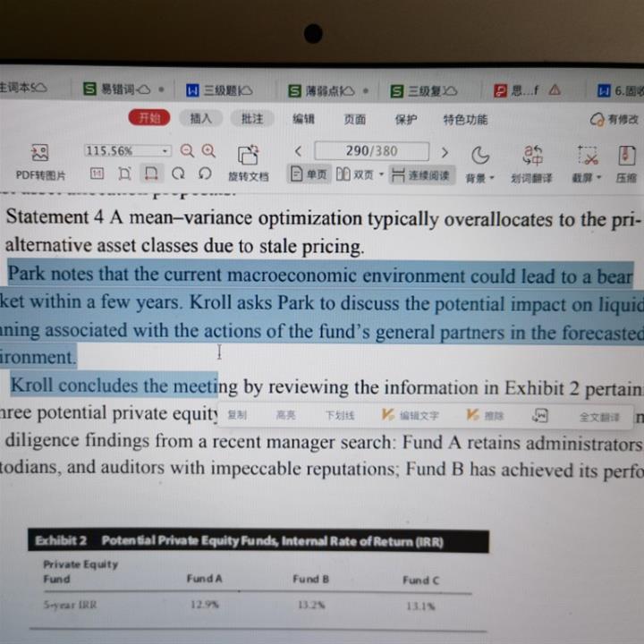Click the 旋转文档 rotate document icon
The image size is (644, 644).
click(x=248, y=155)
